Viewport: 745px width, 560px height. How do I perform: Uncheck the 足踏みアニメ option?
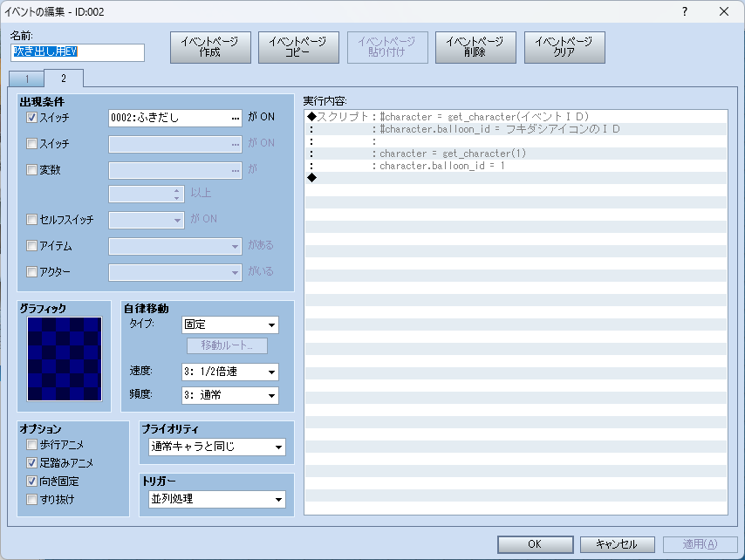tap(31, 462)
